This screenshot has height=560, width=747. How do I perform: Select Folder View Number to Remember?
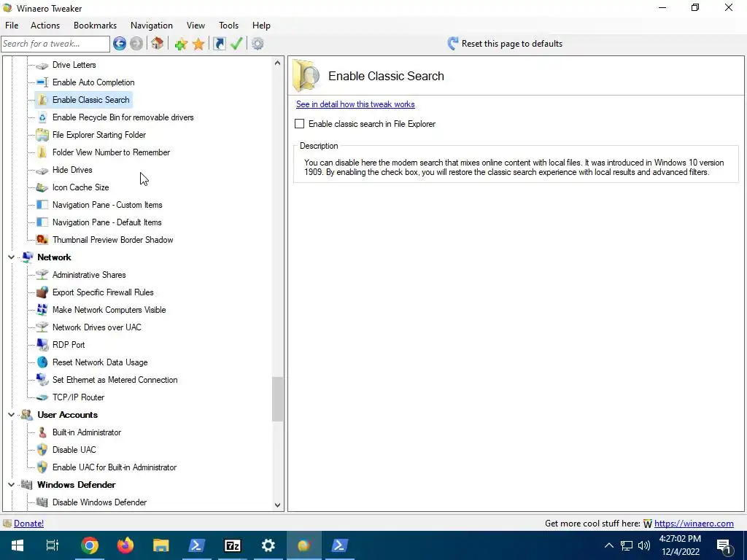coord(111,152)
